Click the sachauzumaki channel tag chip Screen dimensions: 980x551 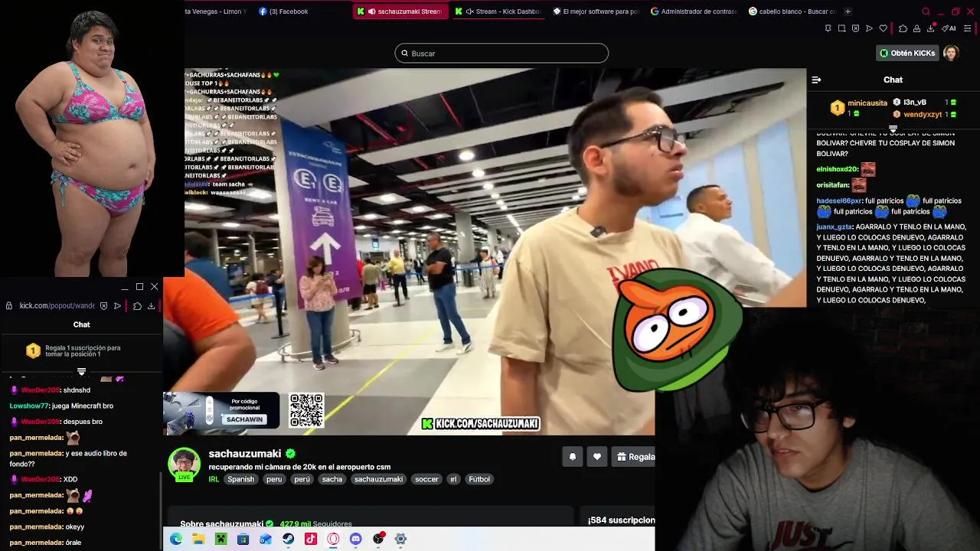(378, 479)
